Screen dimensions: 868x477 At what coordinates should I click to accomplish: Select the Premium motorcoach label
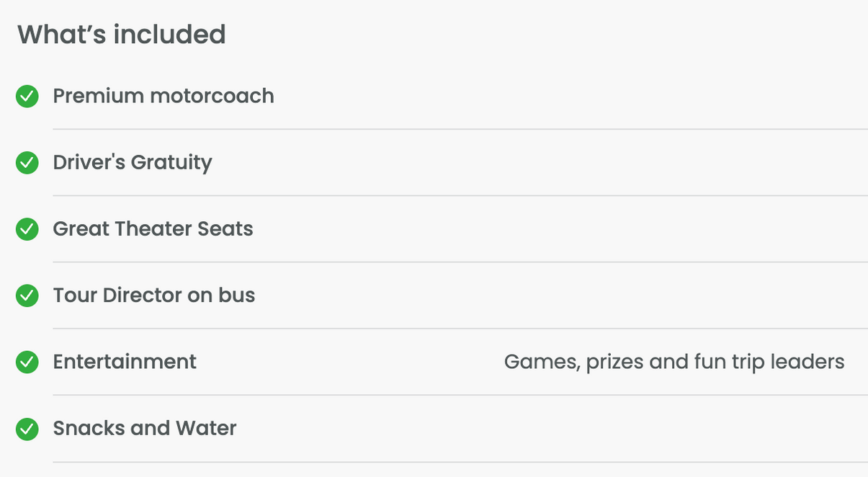[x=164, y=96]
